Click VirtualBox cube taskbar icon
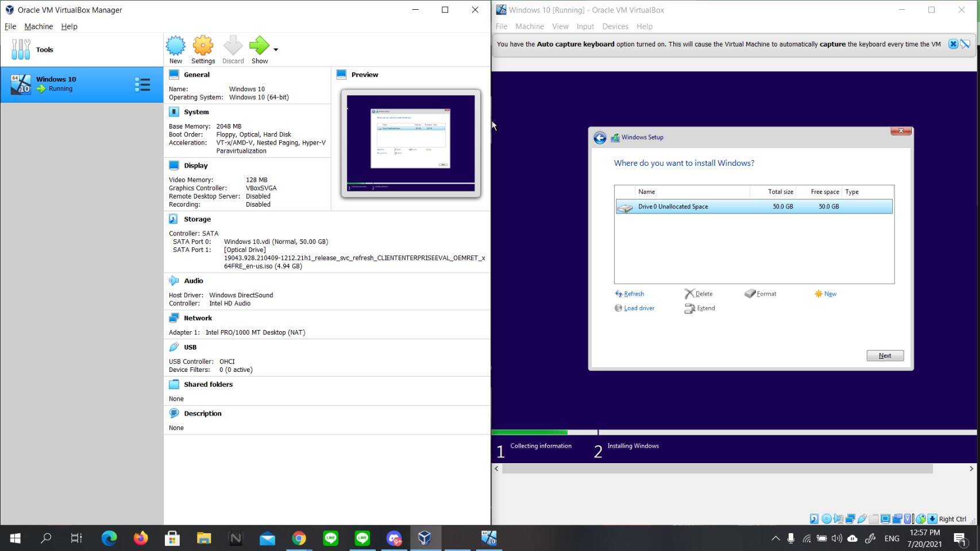980x551 pixels. click(425, 538)
